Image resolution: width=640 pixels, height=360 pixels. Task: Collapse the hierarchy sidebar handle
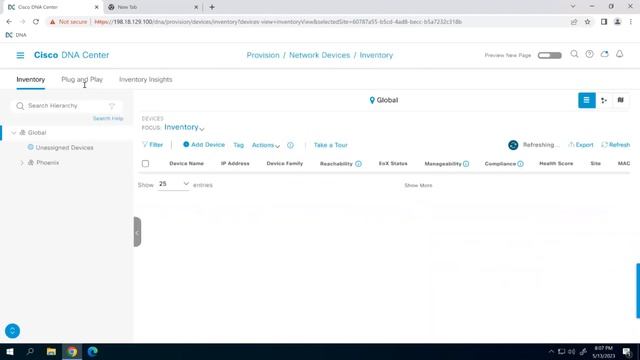[x=138, y=232]
